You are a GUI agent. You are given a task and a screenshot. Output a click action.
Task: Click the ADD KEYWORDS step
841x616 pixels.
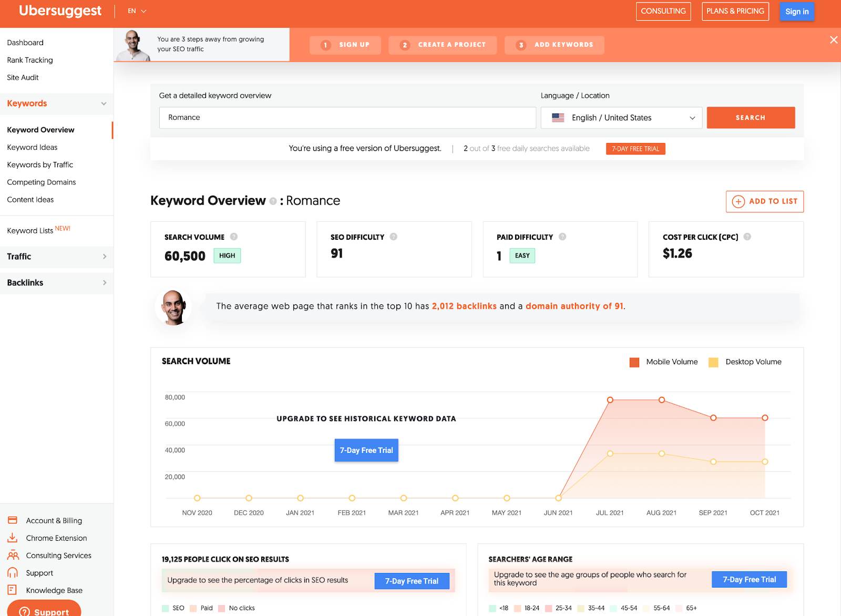click(555, 45)
